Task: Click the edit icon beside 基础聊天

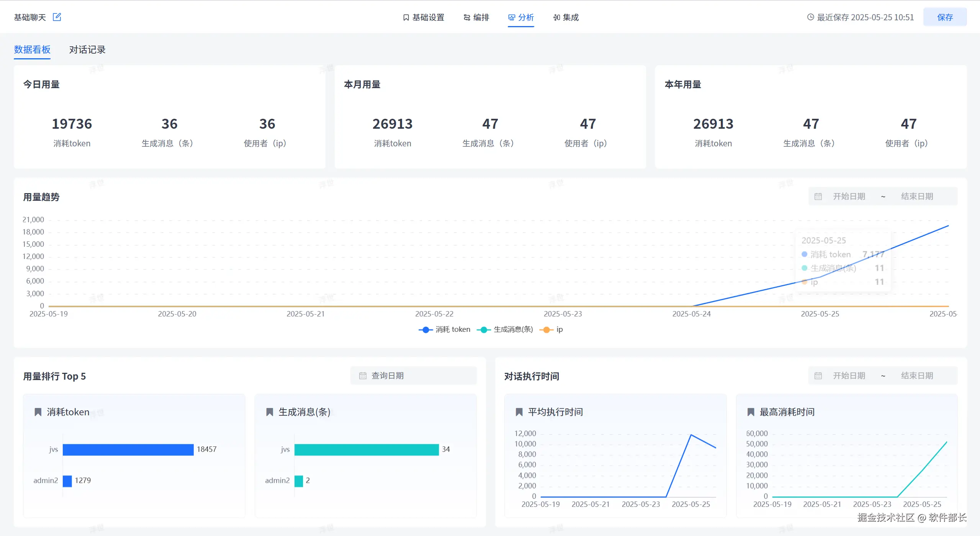Action: 57,17
